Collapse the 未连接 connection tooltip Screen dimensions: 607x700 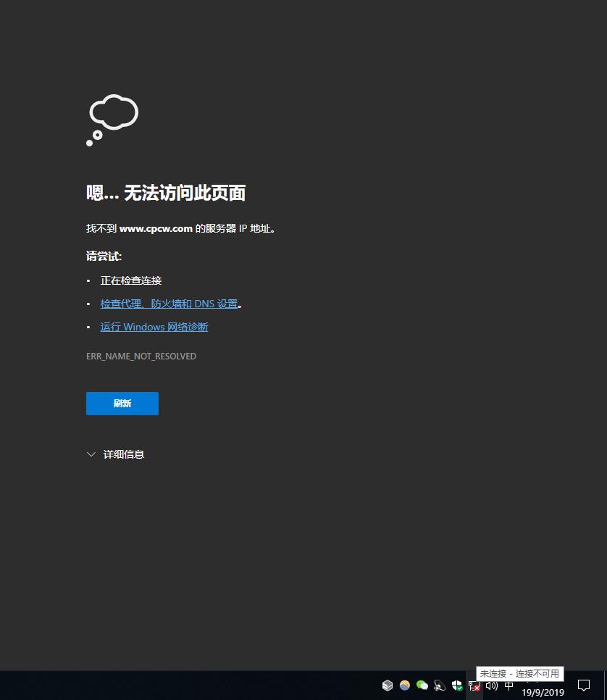519,673
